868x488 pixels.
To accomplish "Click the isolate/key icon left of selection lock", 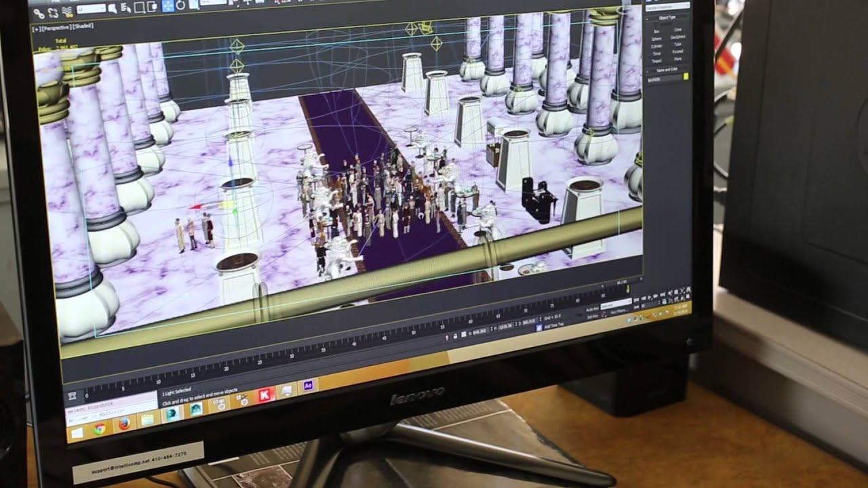I will click(447, 337).
